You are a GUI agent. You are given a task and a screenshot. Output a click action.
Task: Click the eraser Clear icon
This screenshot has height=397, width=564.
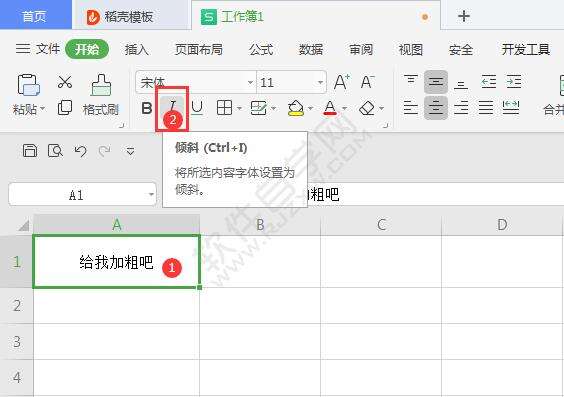(x=367, y=108)
